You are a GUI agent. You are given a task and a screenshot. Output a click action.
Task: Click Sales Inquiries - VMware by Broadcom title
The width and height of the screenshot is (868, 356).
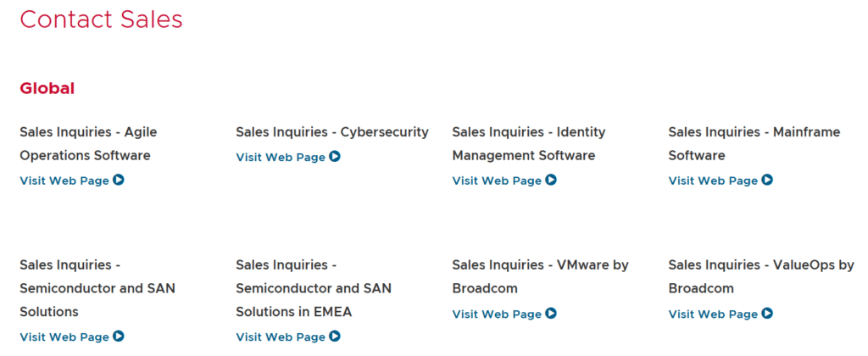click(540, 276)
